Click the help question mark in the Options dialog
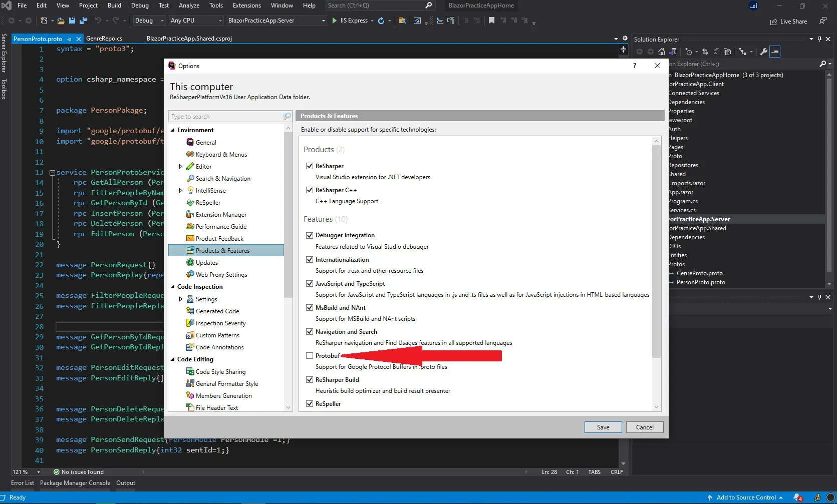 [635, 66]
